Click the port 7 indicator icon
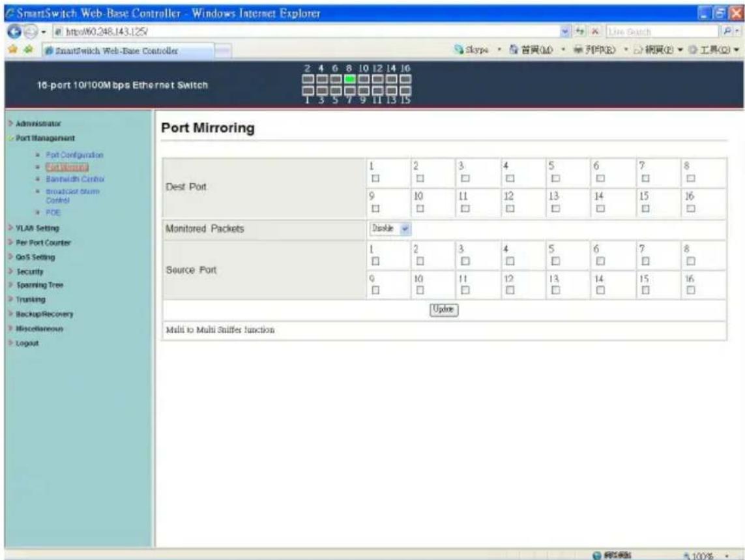The height and width of the screenshot is (560, 745). (349, 91)
